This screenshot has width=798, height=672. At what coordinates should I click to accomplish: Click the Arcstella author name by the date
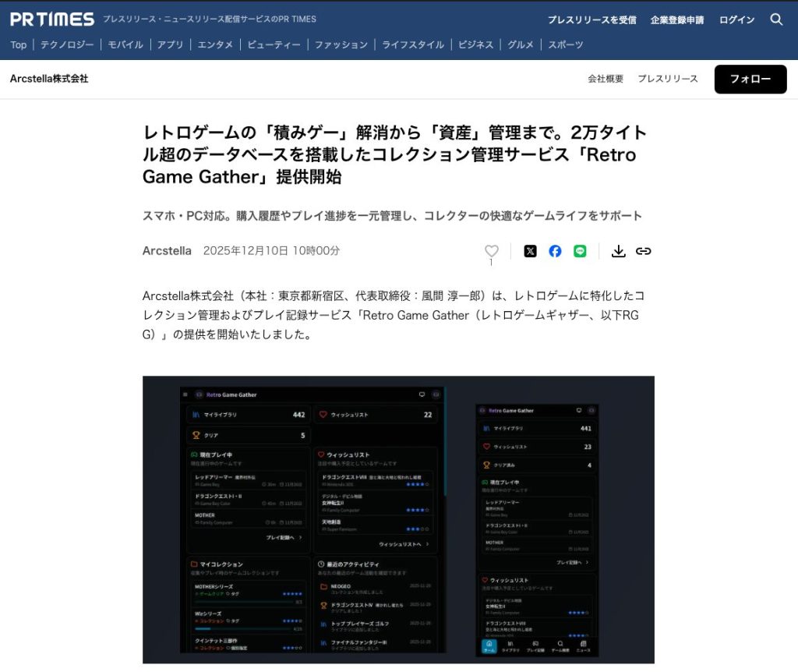[x=167, y=251]
